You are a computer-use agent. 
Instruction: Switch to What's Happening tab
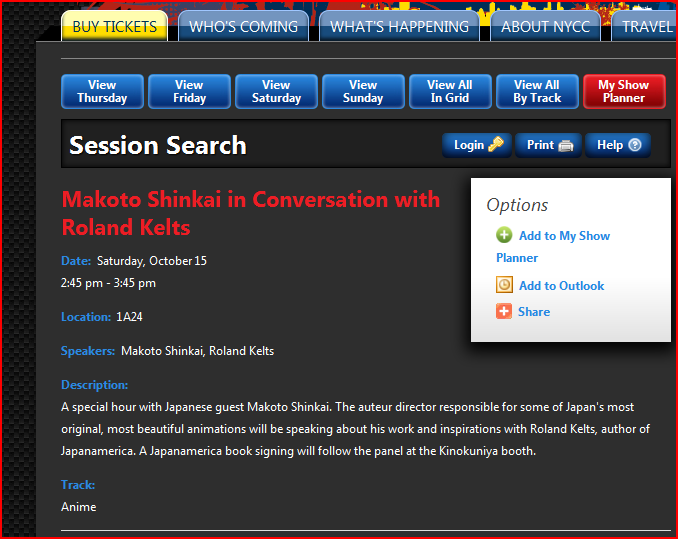[x=399, y=27]
